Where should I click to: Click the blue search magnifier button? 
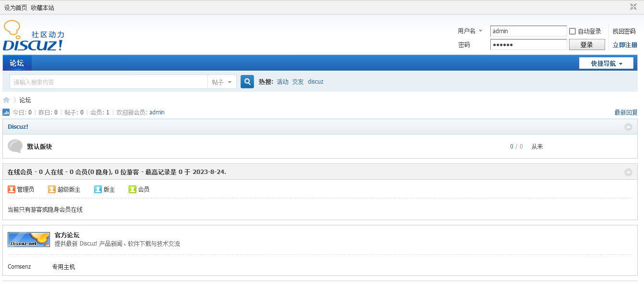(x=247, y=82)
